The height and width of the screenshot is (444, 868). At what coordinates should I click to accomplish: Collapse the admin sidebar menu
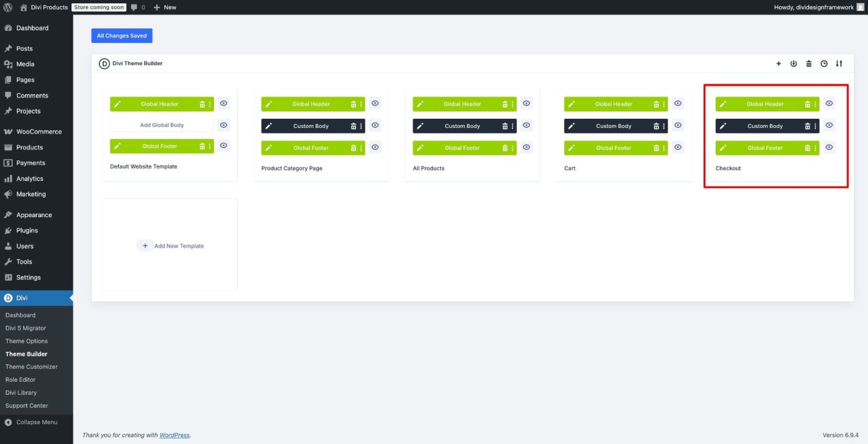click(x=37, y=422)
